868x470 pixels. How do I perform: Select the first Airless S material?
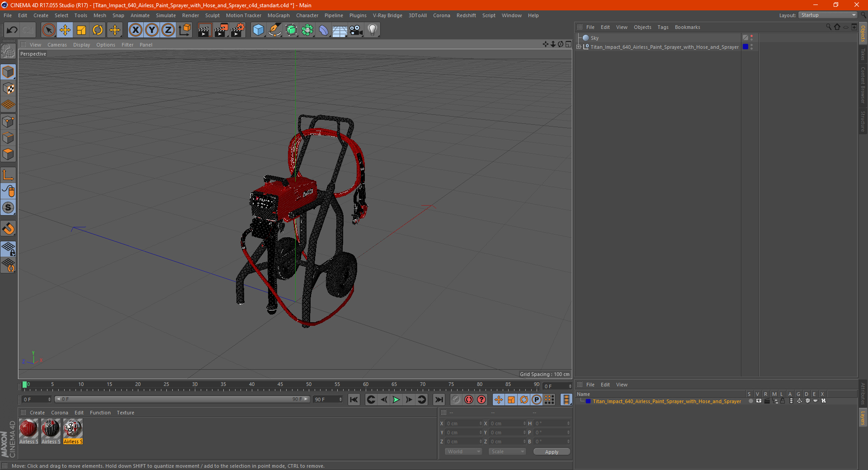pos(28,432)
